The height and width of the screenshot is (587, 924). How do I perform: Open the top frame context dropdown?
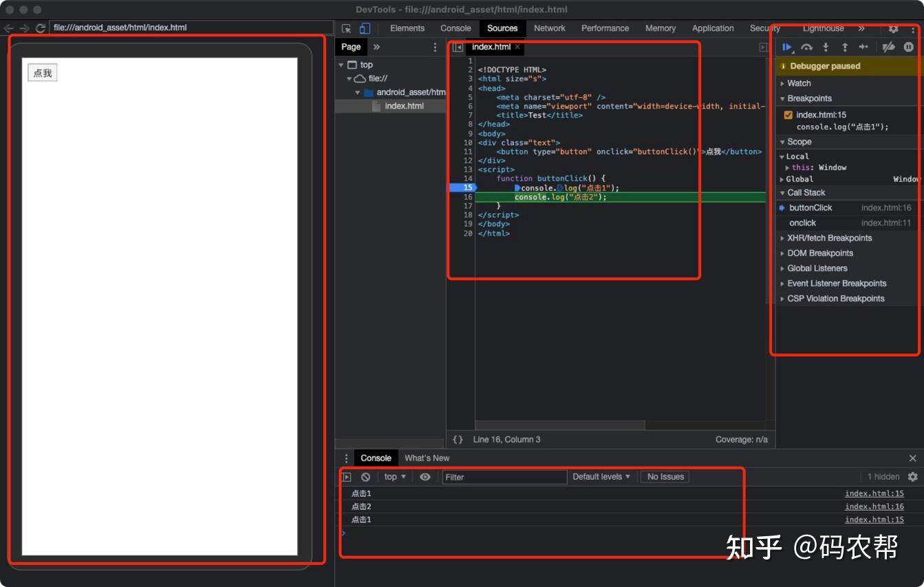[393, 476]
